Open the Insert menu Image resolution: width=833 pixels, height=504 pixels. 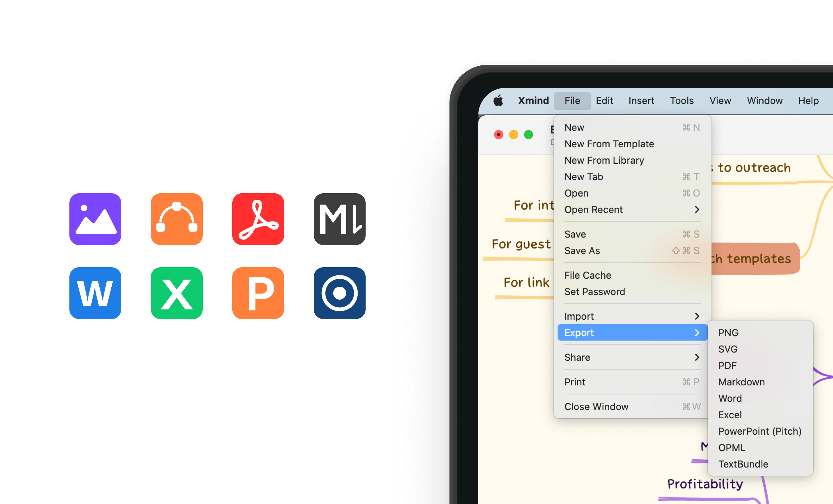point(641,101)
